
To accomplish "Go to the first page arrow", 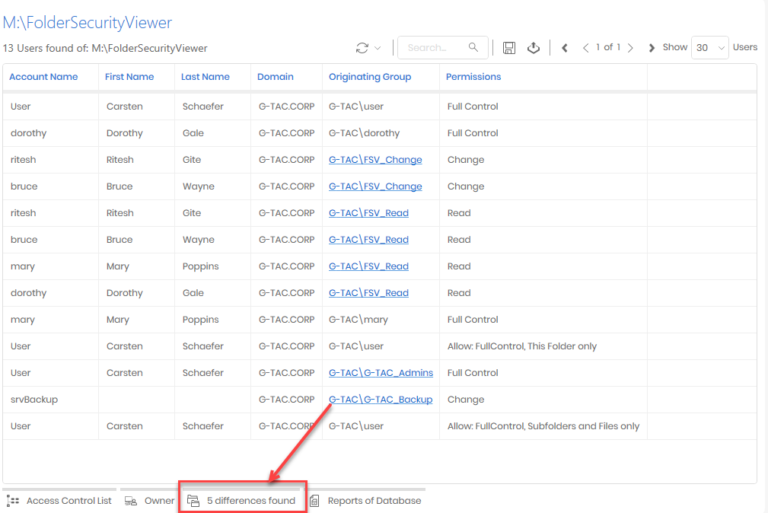I will pos(565,48).
